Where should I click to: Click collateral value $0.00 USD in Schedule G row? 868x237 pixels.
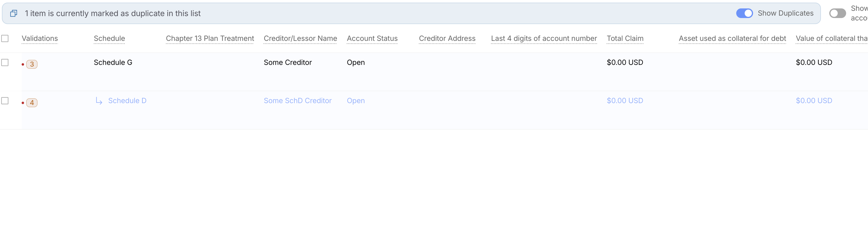(x=814, y=62)
